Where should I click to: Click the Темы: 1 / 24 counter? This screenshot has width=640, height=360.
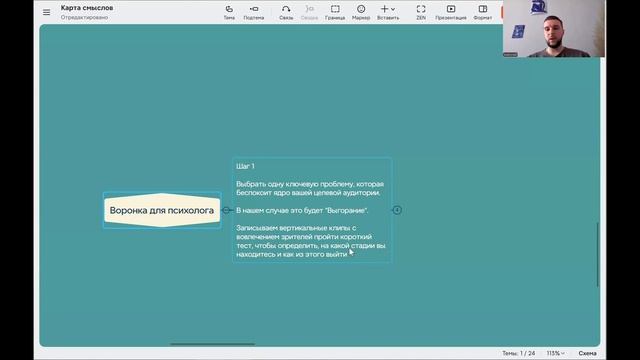tap(518, 353)
